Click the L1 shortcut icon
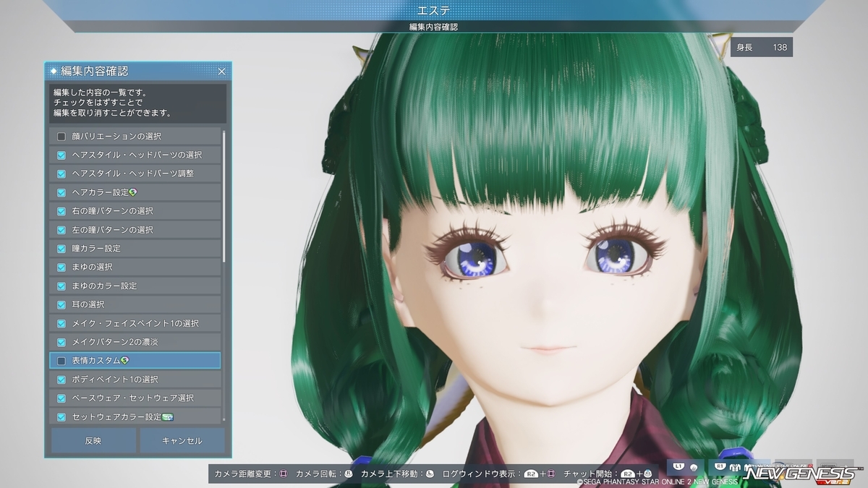Viewport: 868px width, 488px height. pos(678,466)
